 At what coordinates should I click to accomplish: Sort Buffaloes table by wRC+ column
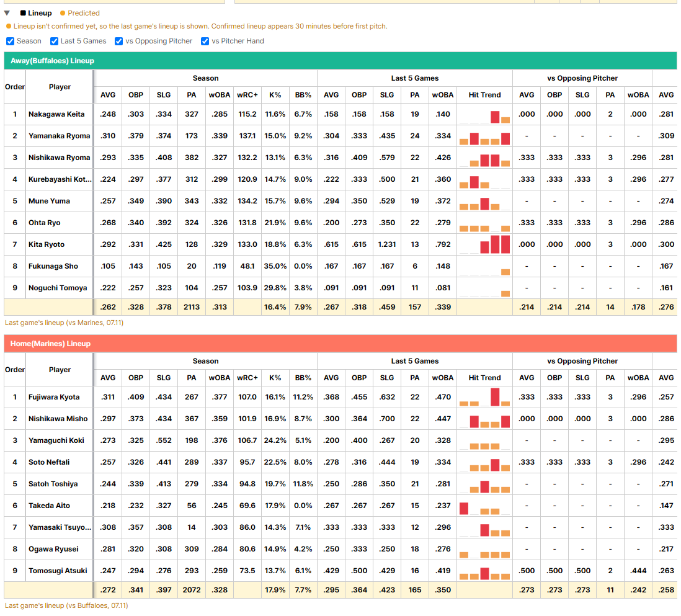(x=247, y=95)
